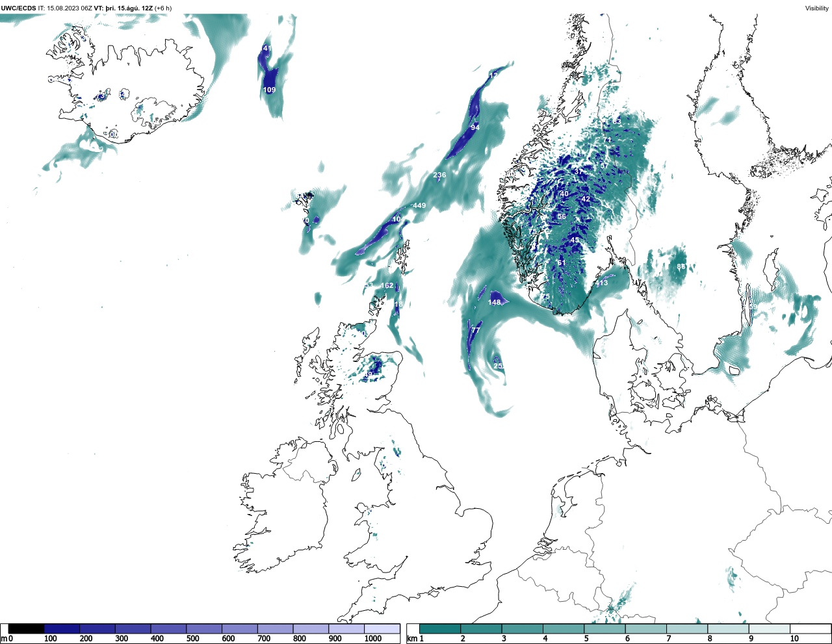
Task: Click the '1000' tick on meter legend
Action: pos(373,639)
